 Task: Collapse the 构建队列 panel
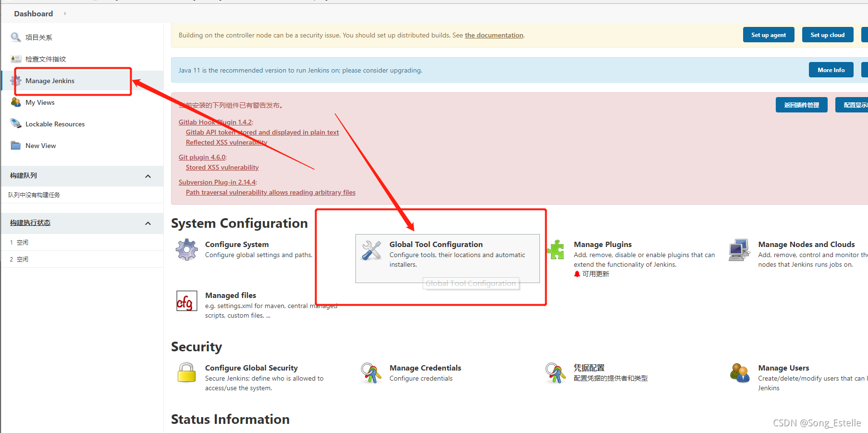click(148, 176)
